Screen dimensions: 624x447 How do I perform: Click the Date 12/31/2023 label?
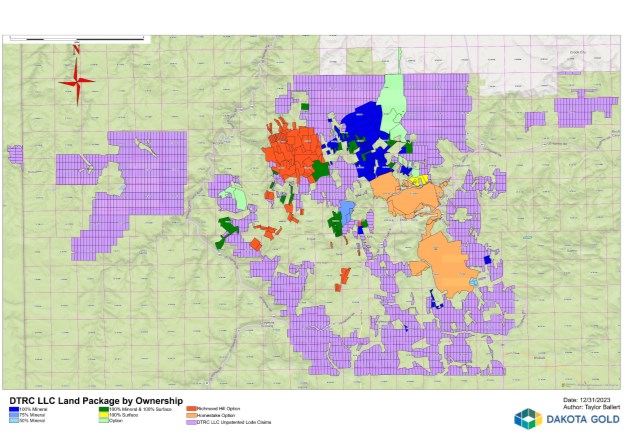click(x=587, y=400)
